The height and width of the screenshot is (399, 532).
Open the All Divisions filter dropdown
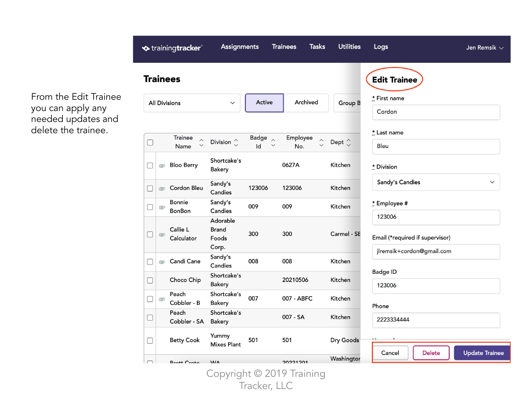pos(192,103)
